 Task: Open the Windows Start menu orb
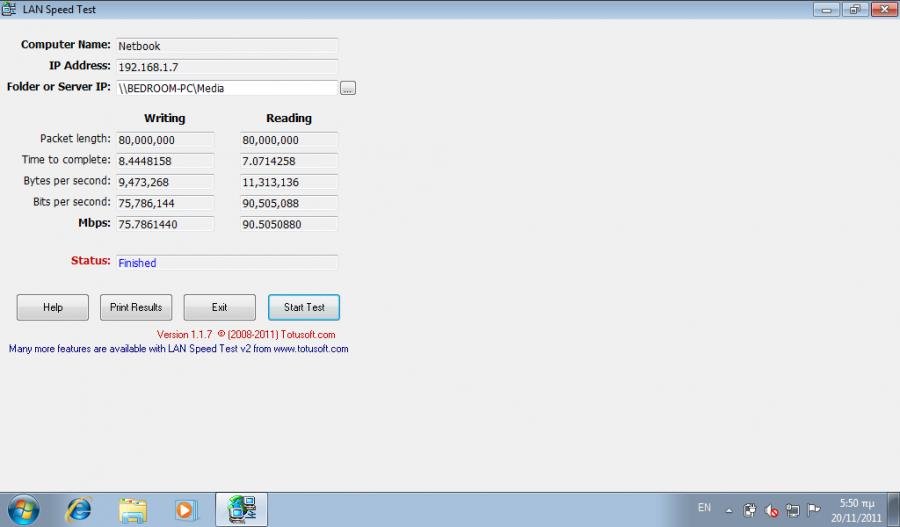point(22,509)
